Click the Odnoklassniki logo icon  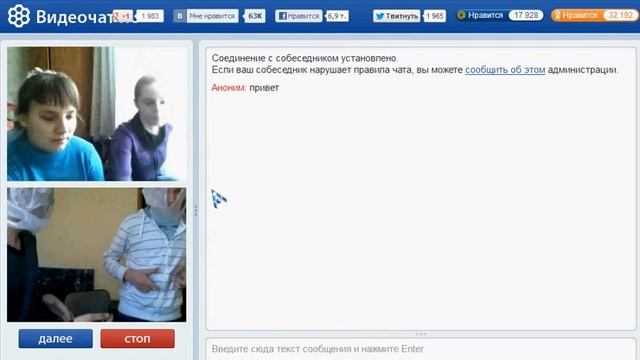click(x=557, y=16)
